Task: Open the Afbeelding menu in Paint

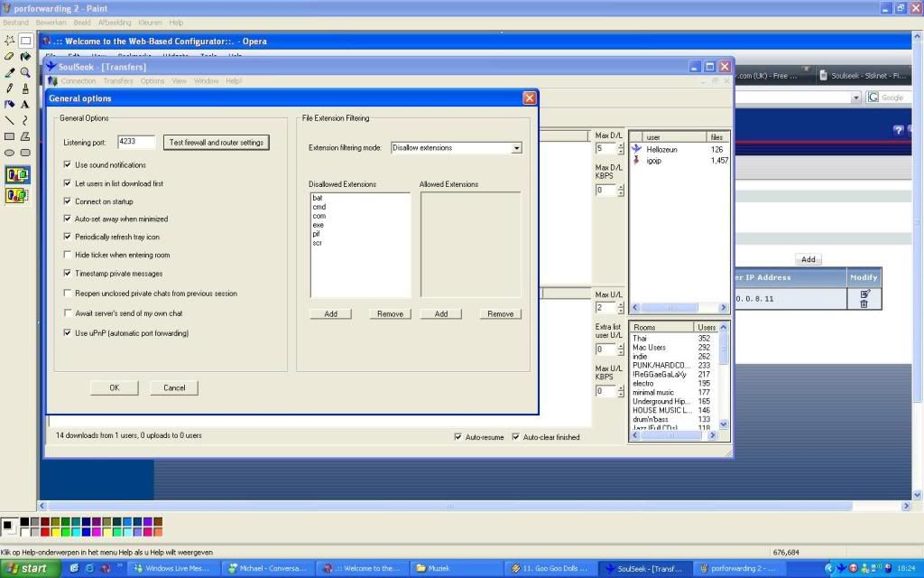Action: click(115, 23)
